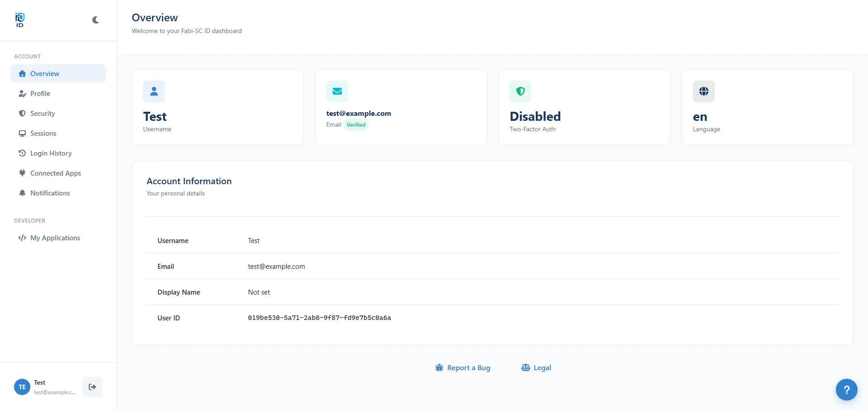This screenshot has width=868, height=410.
Task: Click the Fabi-SC ID logo
Action: 20,20
